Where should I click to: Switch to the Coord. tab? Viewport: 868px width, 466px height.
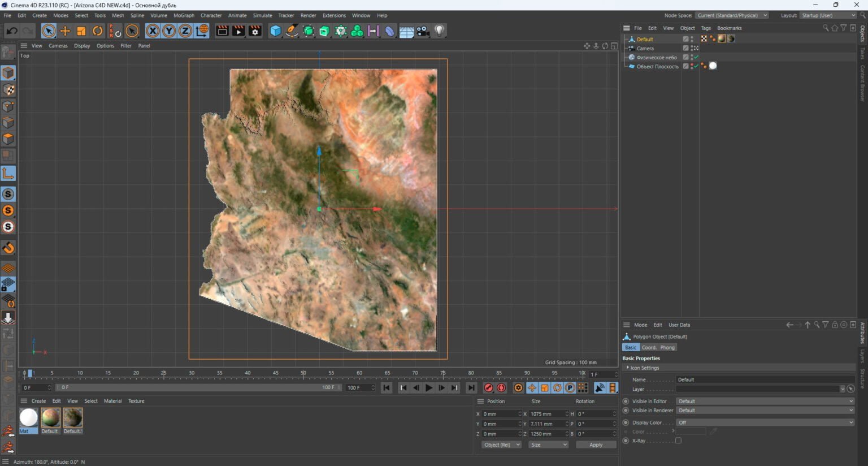pyautogui.click(x=649, y=347)
